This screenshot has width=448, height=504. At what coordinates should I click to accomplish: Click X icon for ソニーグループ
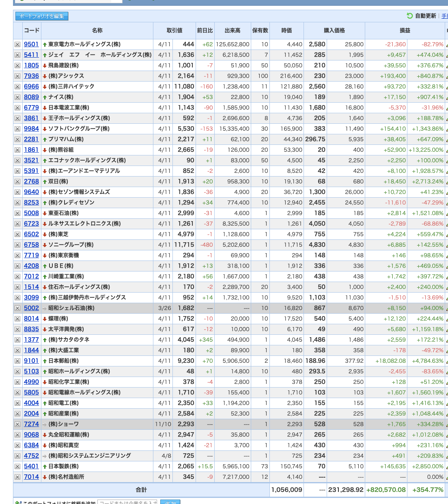click(x=17, y=245)
